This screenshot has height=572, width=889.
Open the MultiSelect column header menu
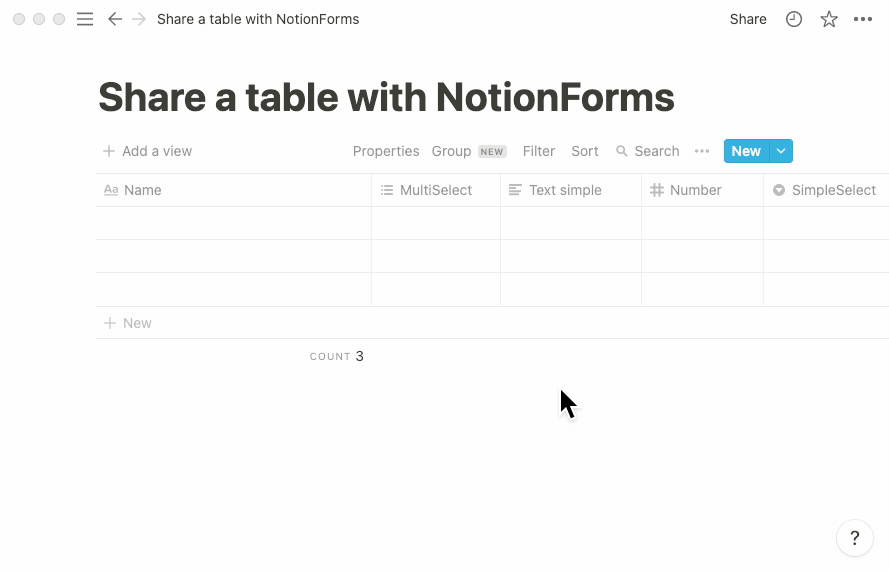tap(435, 190)
